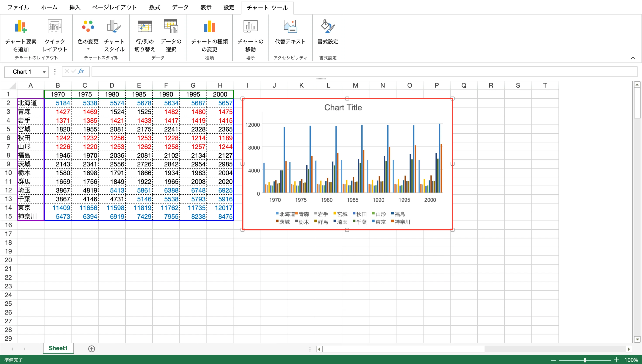This screenshot has width=642, height=364.
Task: Click the zoom in plus button
Action: click(x=616, y=360)
